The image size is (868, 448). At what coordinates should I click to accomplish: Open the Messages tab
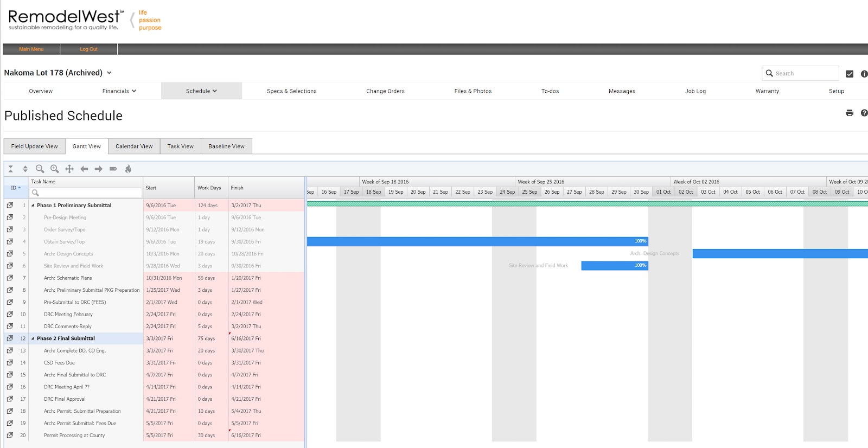[622, 91]
